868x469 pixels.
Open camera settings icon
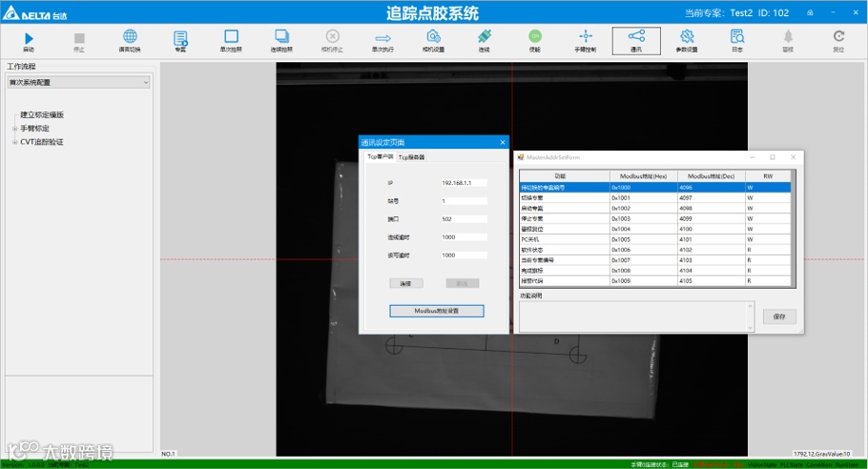[x=433, y=36]
